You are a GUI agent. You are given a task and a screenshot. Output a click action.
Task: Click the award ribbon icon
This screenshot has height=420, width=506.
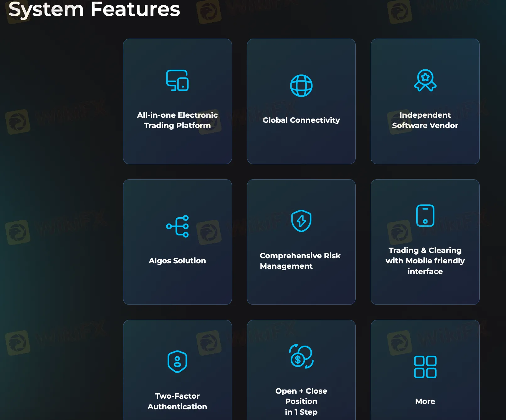[425, 80]
